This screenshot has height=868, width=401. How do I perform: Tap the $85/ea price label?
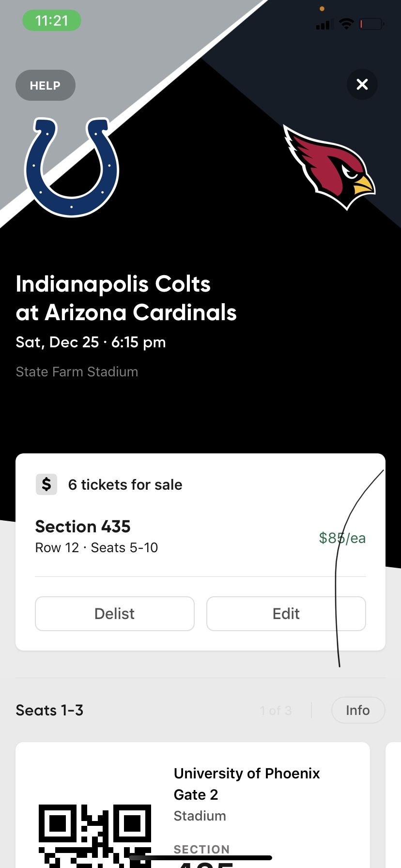342,538
